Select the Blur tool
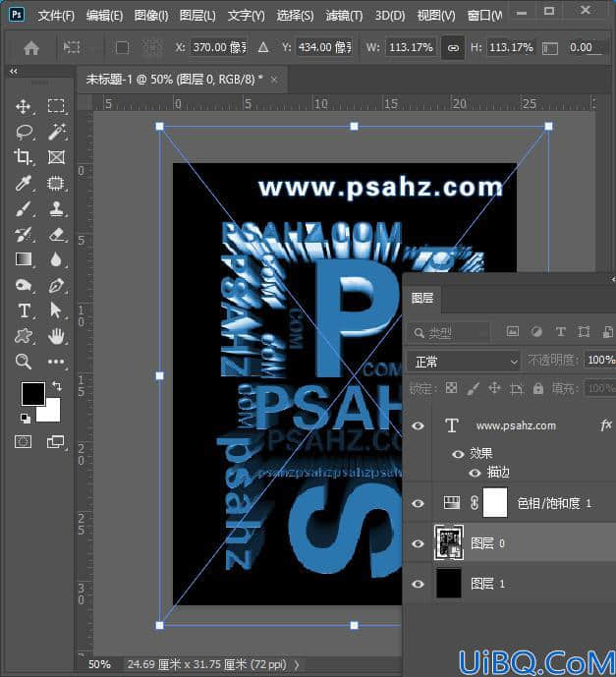This screenshot has height=677, width=616. click(56, 259)
